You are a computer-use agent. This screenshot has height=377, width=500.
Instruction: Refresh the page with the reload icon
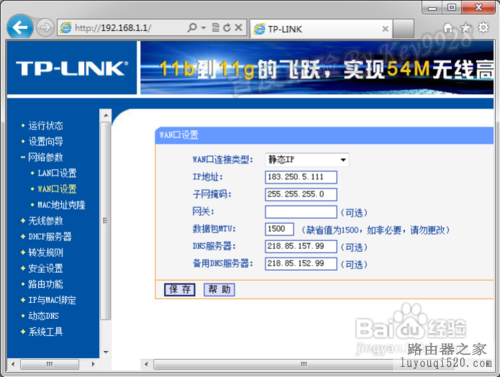[227, 28]
